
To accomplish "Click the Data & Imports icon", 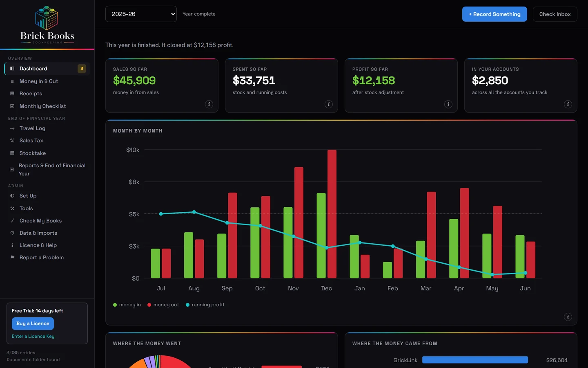I will pyautogui.click(x=12, y=233).
